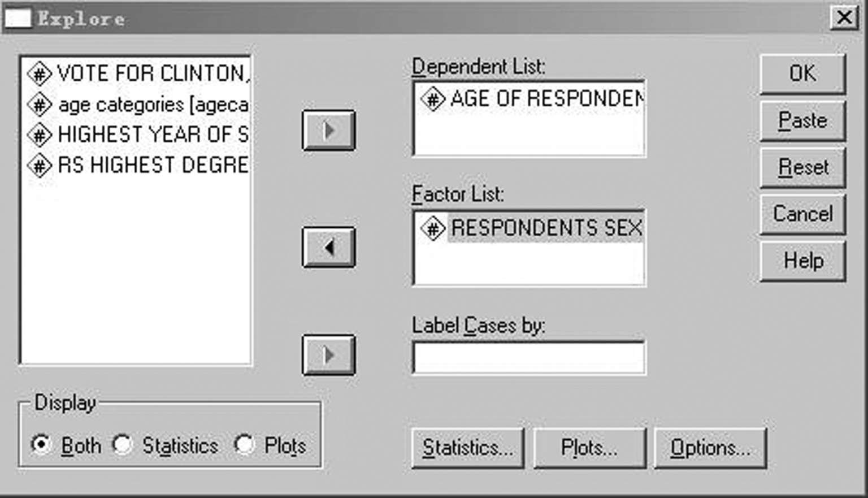Viewport: 868px width, 498px height.
Task: Open the Options... dialog
Action: pyautogui.click(x=710, y=448)
